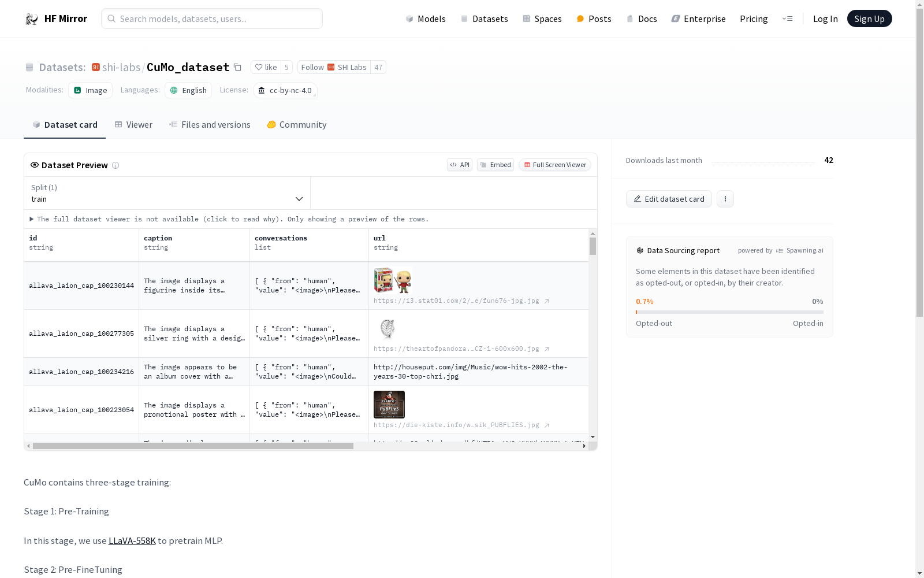Open the Community tab
This screenshot has width=924, height=578.
point(297,125)
